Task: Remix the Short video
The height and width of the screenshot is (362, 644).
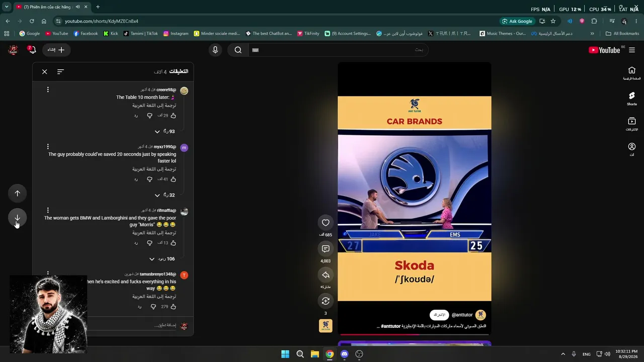Action: point(326,301)
